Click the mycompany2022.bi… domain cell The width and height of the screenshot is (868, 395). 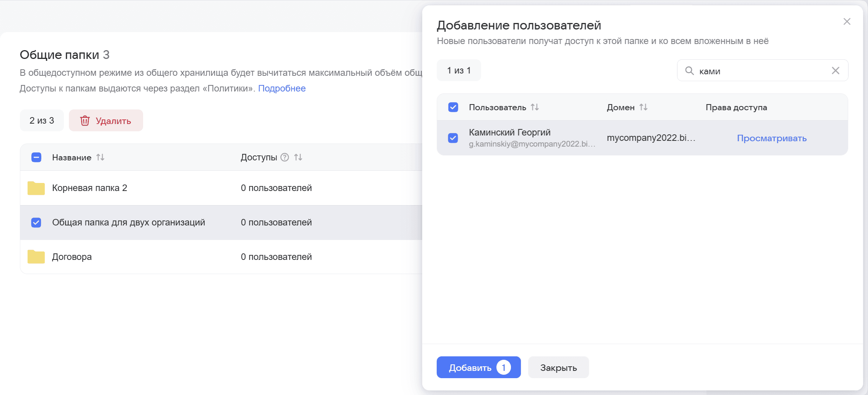click(x=651, y=138)
